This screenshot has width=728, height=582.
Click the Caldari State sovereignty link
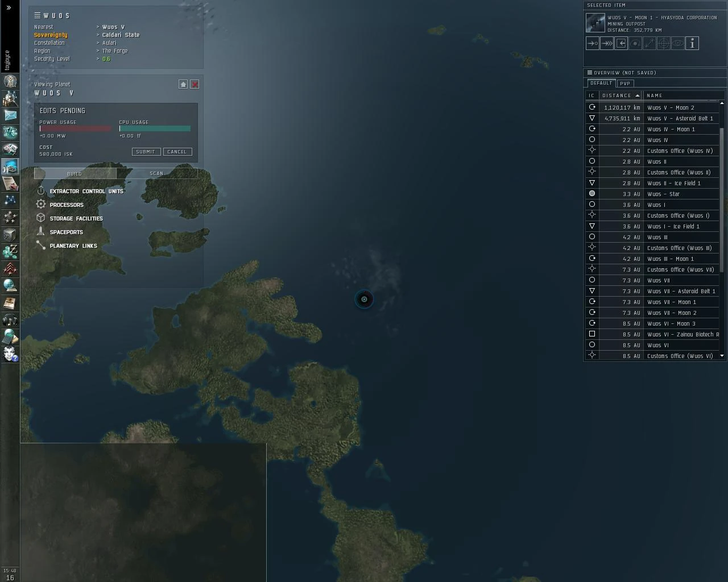[121, 35]
